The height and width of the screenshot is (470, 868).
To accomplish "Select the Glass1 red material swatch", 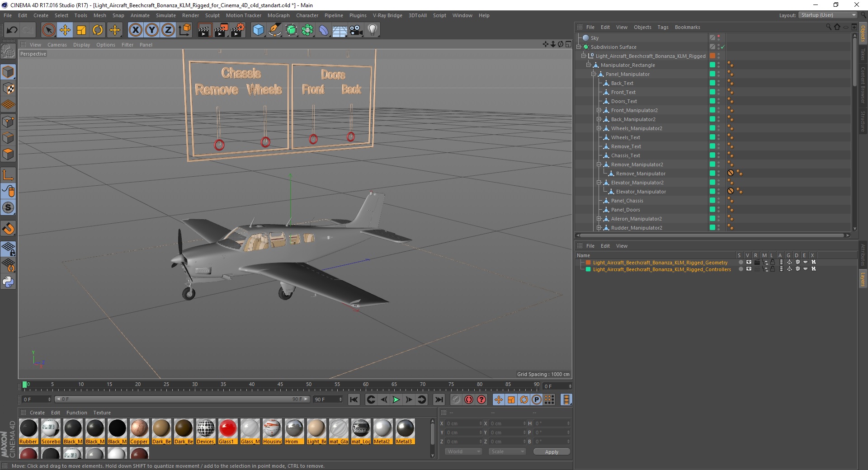I will (x=228, y=431).
